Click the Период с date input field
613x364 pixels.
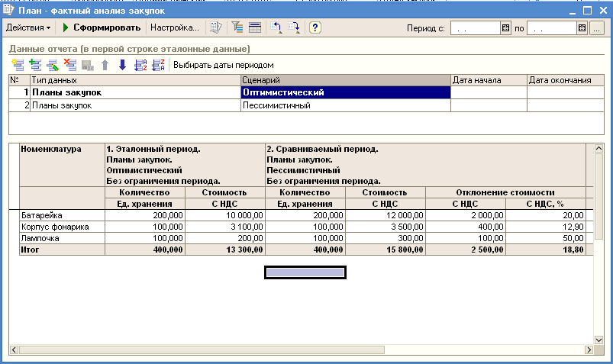tap(475, 28)
